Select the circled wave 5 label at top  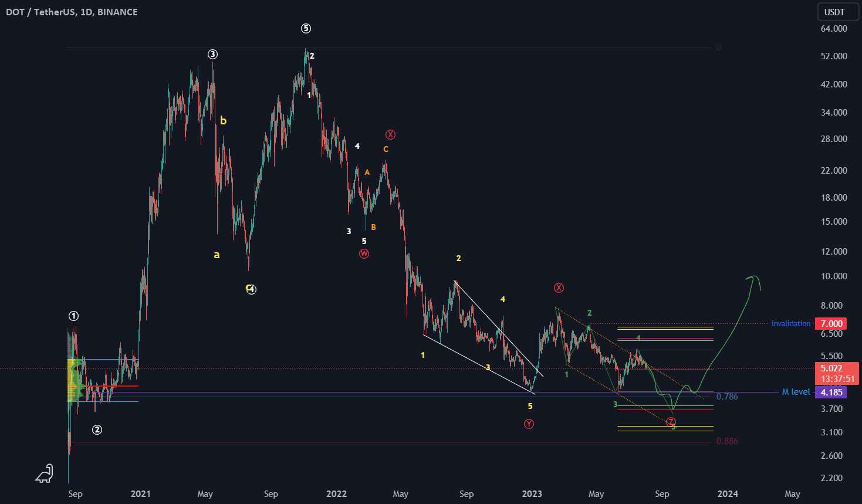pyautogui.click(x=306, y=28)
